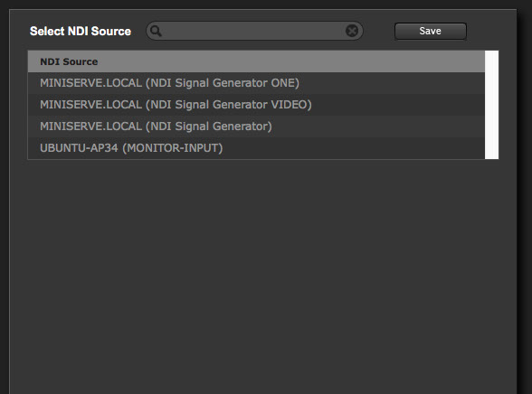Click the gray NDI Source header bar
The image size is (532, 394).
coord(256,61)
